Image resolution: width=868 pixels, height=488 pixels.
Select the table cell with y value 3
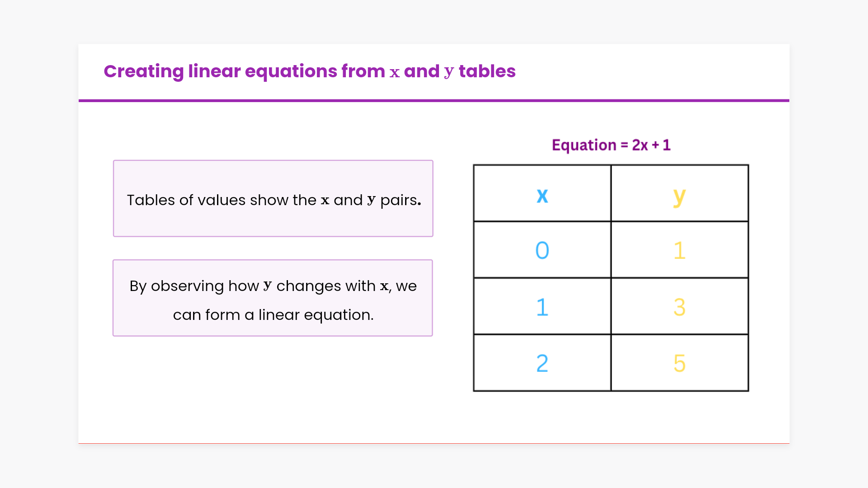[679, 307]
